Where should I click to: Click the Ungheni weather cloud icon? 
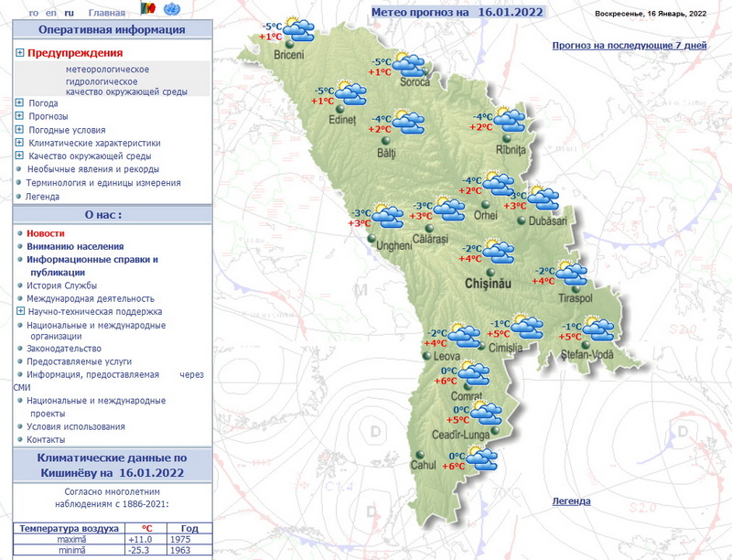[x=388, y=217]
